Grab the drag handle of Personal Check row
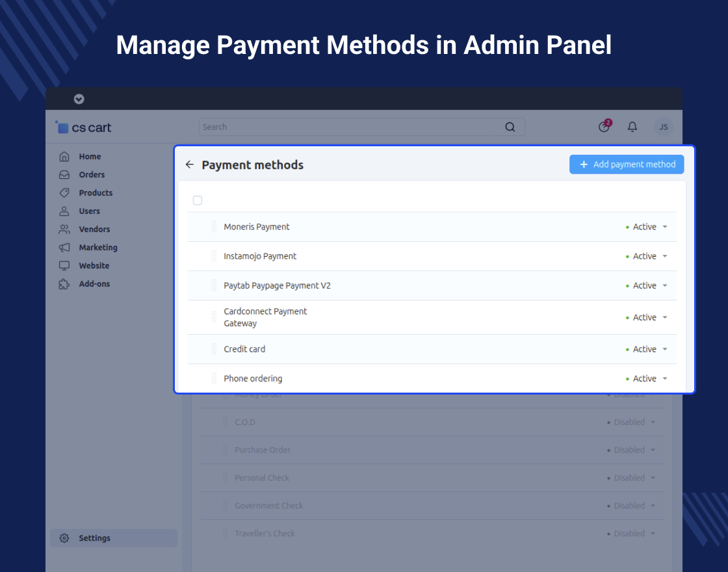728x572 pixels. pos(226,478)
